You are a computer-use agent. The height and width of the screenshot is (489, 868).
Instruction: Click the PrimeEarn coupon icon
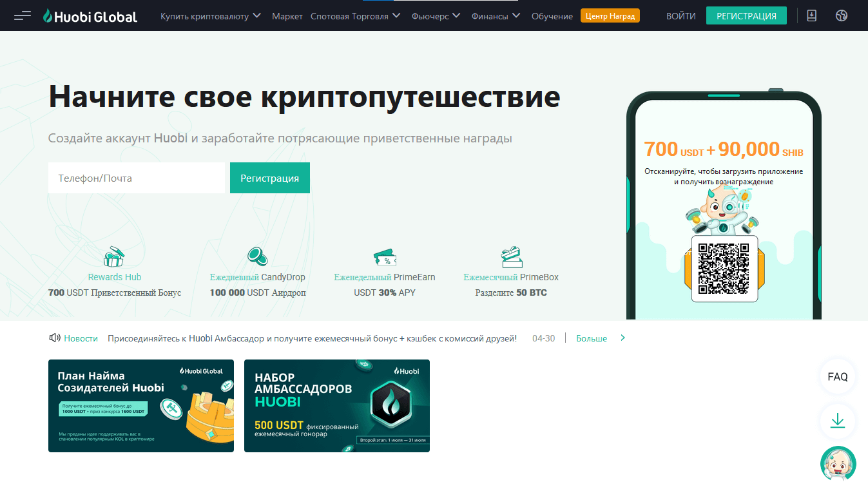(385, 258)
